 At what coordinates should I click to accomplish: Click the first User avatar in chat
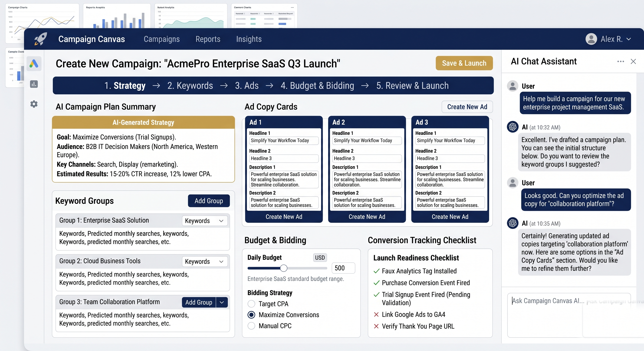coord(513,86)
